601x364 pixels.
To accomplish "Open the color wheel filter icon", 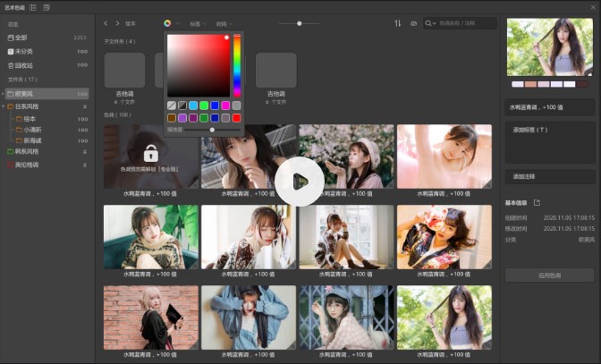I will [x=167, y=23].
